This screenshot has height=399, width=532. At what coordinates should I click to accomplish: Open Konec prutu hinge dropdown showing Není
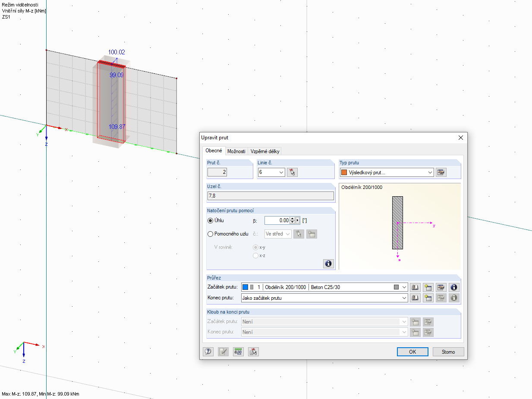[x=324, y=332]
